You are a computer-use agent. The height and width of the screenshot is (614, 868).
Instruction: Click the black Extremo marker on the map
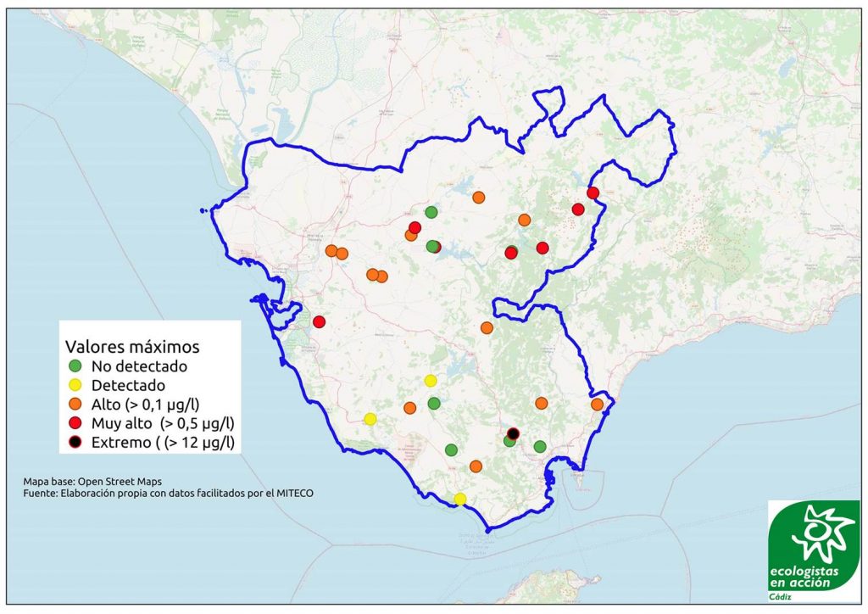513,433
